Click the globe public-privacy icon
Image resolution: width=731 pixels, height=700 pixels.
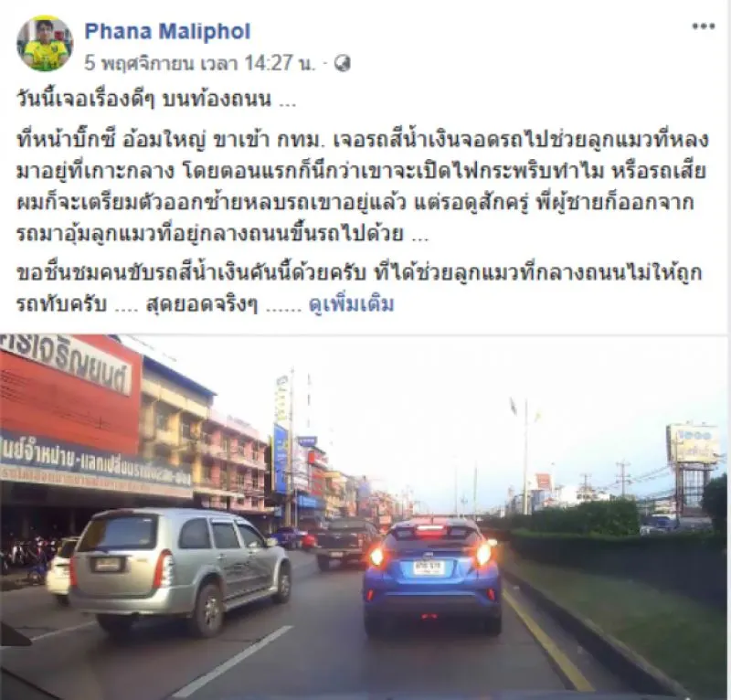[x=343, y=63]
